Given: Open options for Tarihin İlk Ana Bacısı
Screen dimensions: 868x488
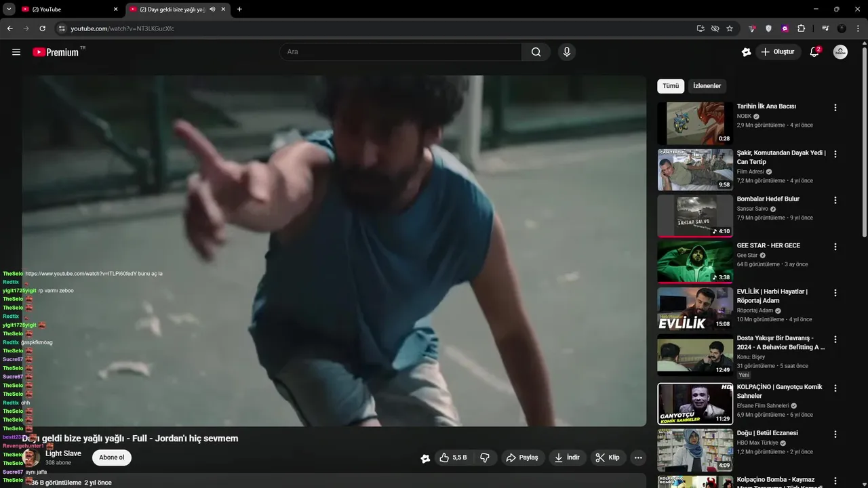Looking at the screenshot, I should 835,108.
